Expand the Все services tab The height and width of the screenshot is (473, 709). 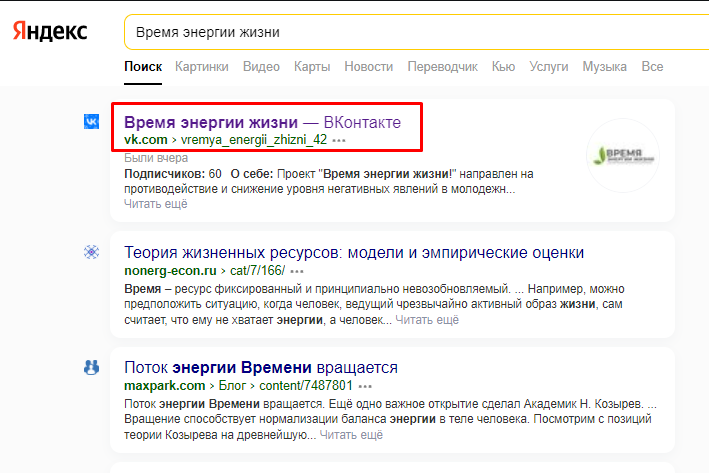[652, 66]
